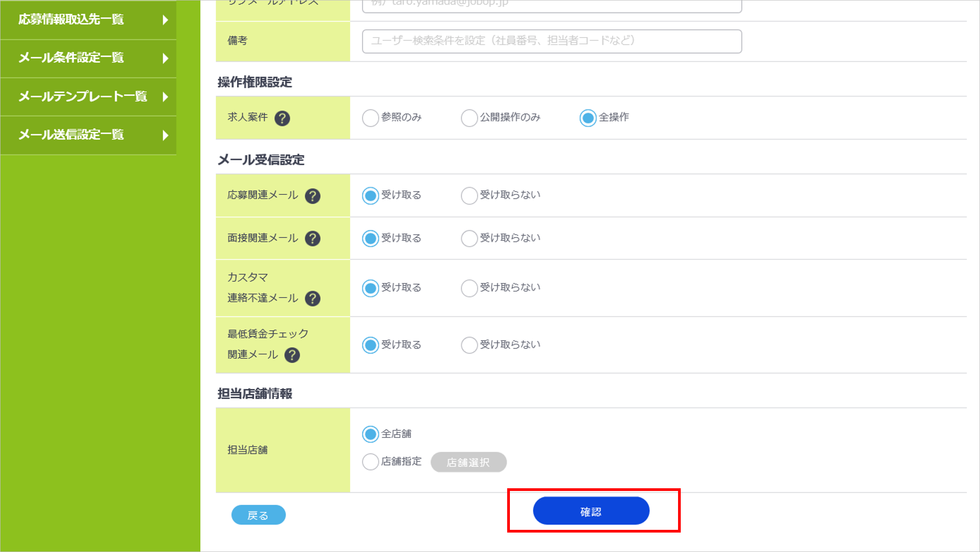The height and width of the screenshot is (552, 980).
Task: Select 店舗指定 radio option
Action: point(370,462)
